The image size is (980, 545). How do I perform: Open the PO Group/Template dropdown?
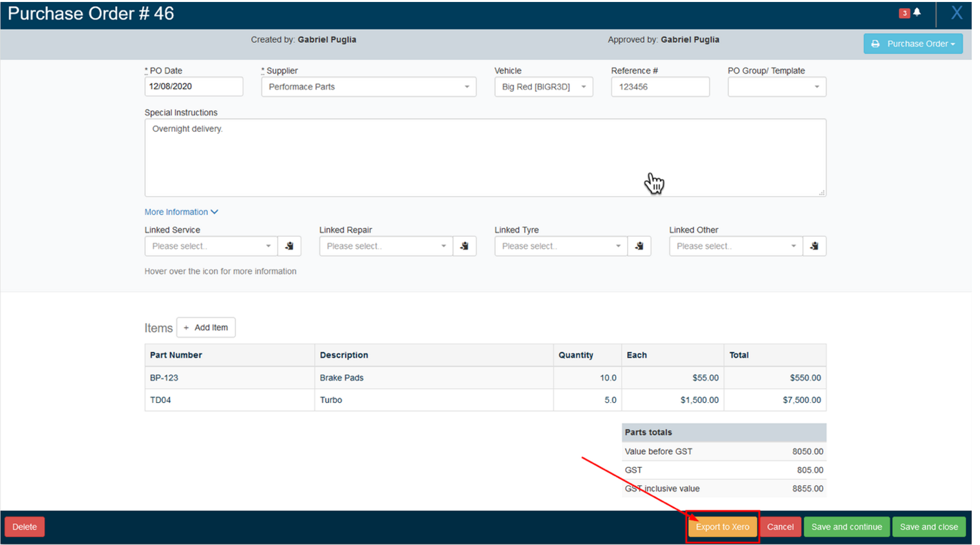pos(817,86)
